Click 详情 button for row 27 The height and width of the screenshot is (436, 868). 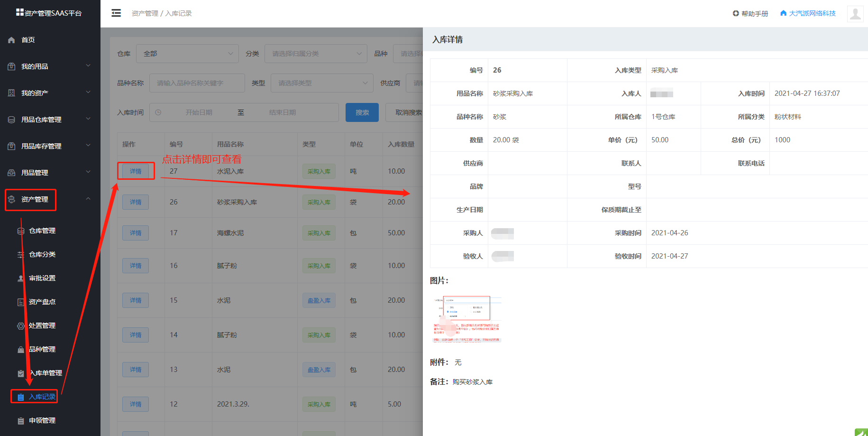tap(136, 171)
